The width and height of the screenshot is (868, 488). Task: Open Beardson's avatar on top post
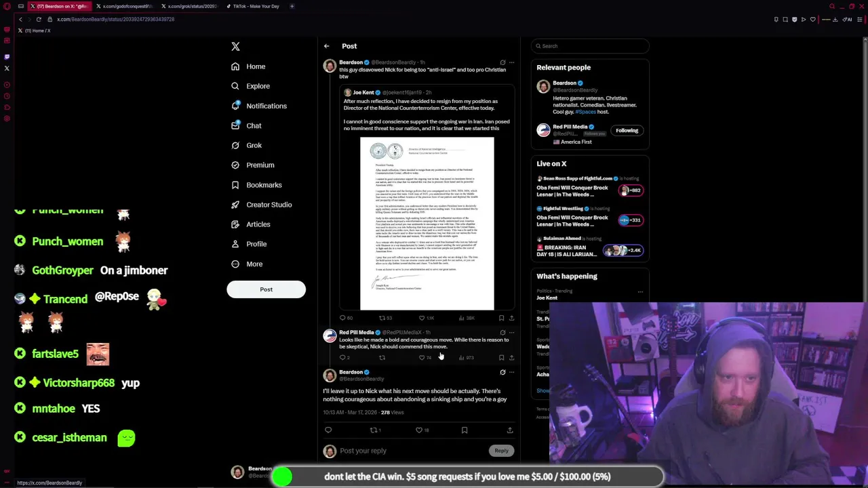[x=330, y=66]
